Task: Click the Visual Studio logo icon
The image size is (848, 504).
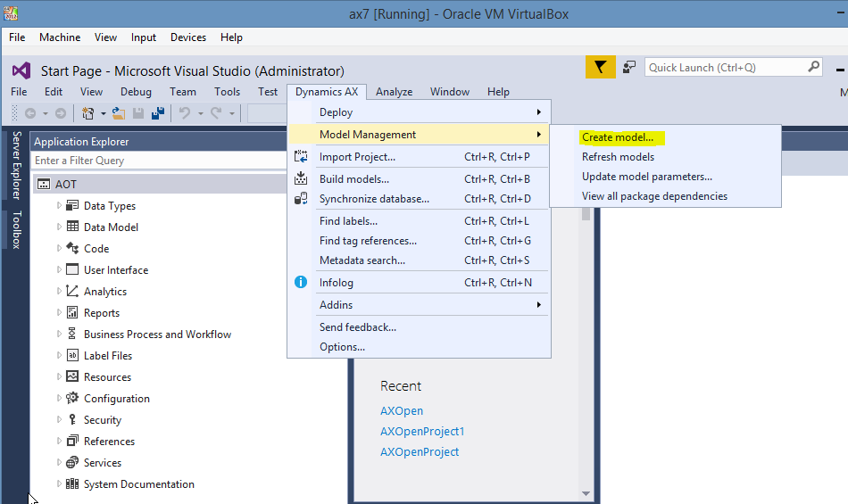Action: point(21,70)
